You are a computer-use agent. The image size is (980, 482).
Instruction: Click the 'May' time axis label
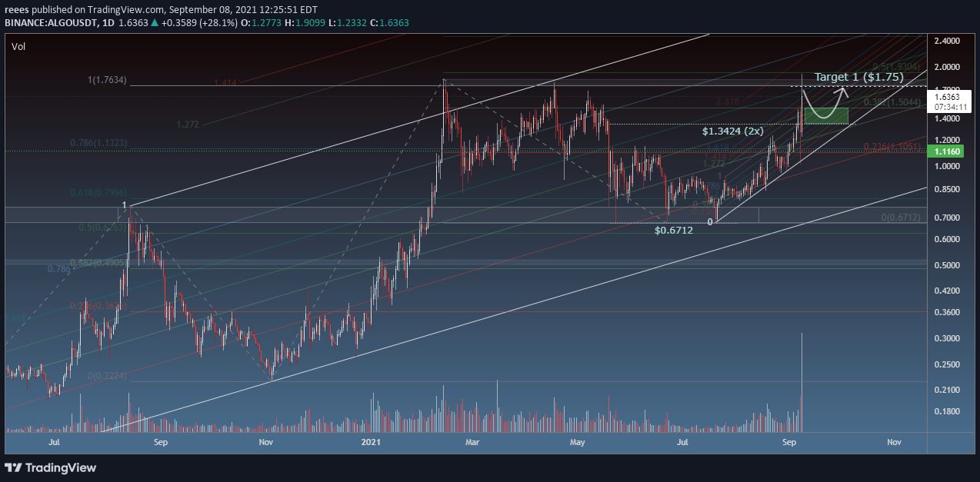coord(578,443)
